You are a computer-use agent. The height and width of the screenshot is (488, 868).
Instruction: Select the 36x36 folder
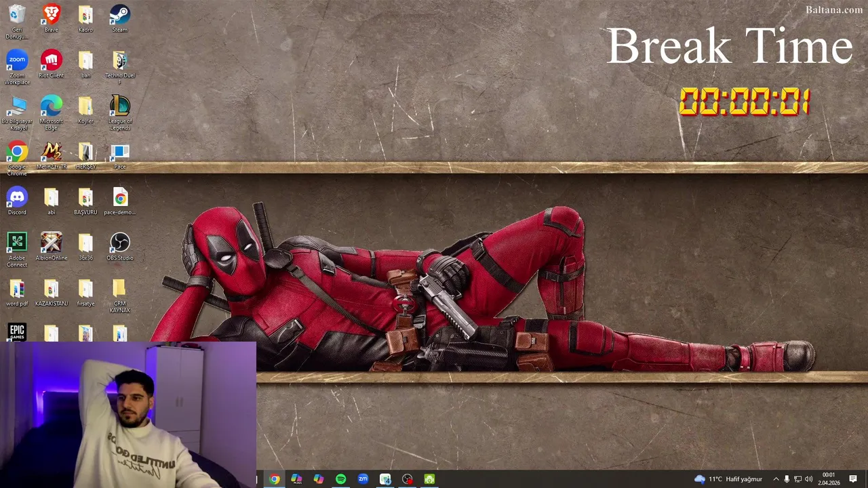click(x=85, y=247)
